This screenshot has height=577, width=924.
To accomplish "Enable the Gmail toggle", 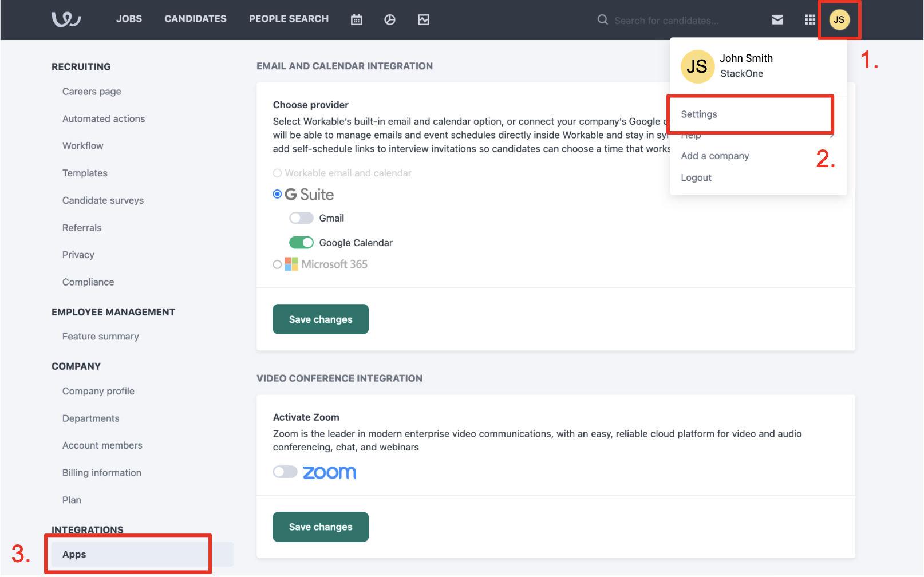I will pos(301,218).
